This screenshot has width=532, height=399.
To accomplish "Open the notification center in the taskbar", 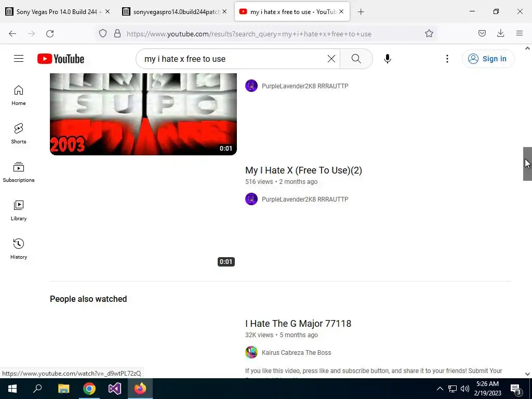I will (516, 389).
